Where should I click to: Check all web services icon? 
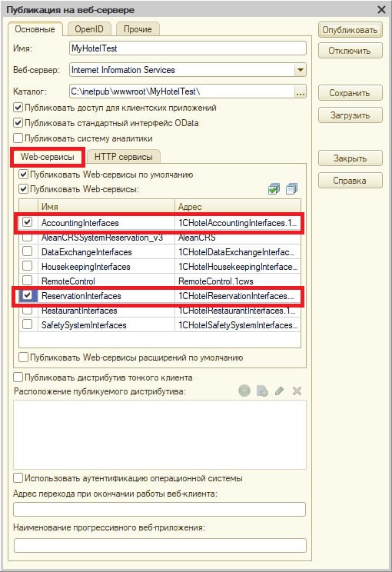click(x=274, y=189)
